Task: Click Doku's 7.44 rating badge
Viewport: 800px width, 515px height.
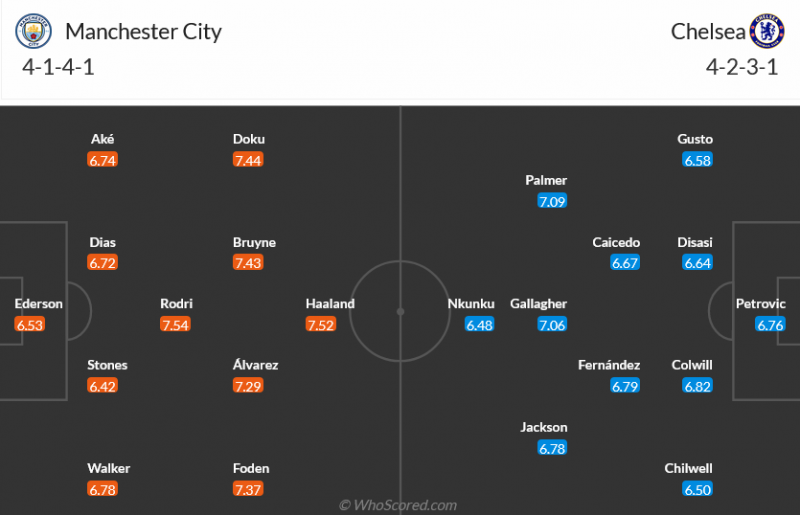Action: (248, 160)
